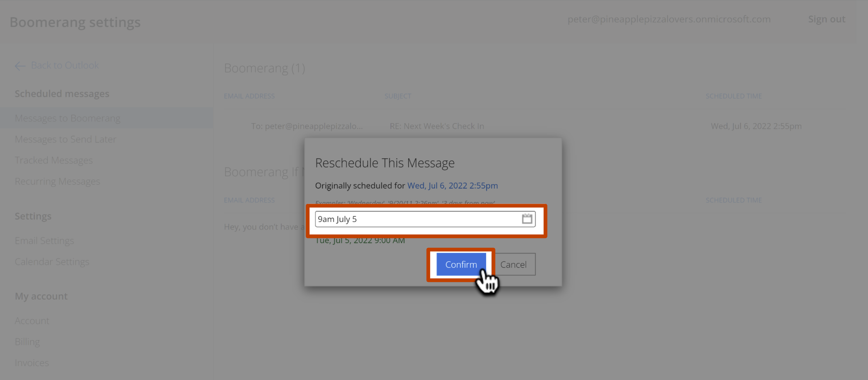Click on the RE Next Week's Check In subject
The width and height of the screenshot is (868, 380).
(x=436, y=125)
